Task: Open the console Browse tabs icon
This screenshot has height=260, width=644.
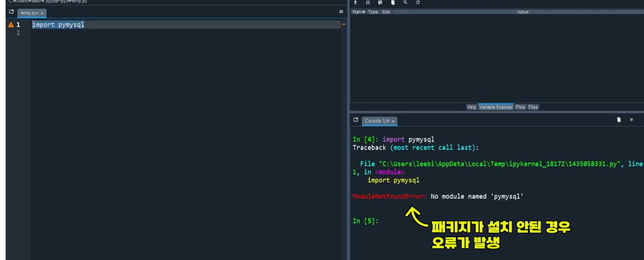Action: click(x=356, y=120)
